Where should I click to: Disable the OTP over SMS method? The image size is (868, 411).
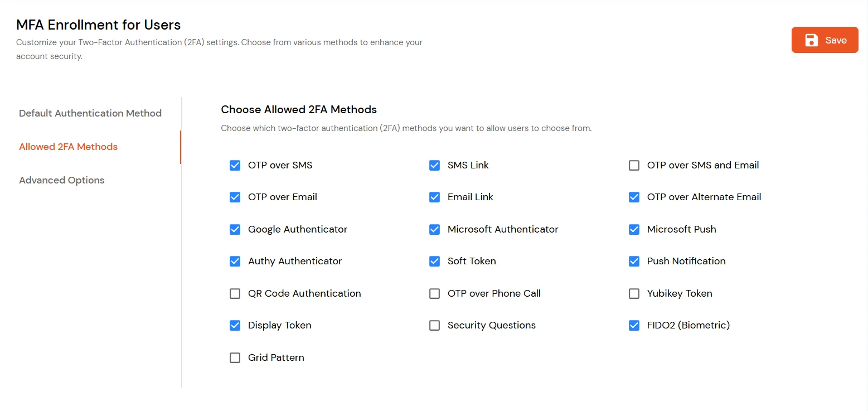pyautogui.click(x=235, y=165)
